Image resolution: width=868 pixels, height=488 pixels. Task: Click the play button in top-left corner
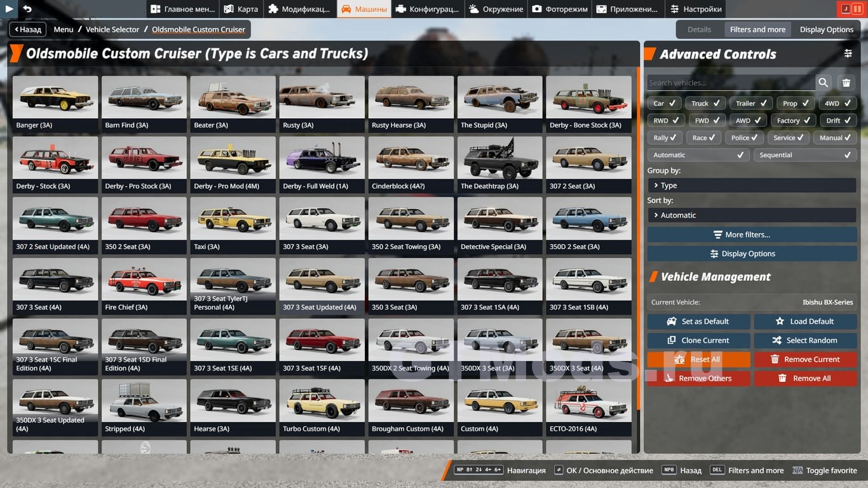pyautogui.click(x=9, y=9)
